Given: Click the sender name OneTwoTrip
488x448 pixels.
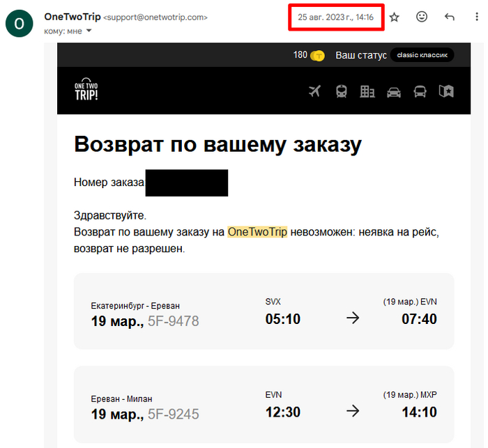Looking at the screenshot, I should click(72, 17).
